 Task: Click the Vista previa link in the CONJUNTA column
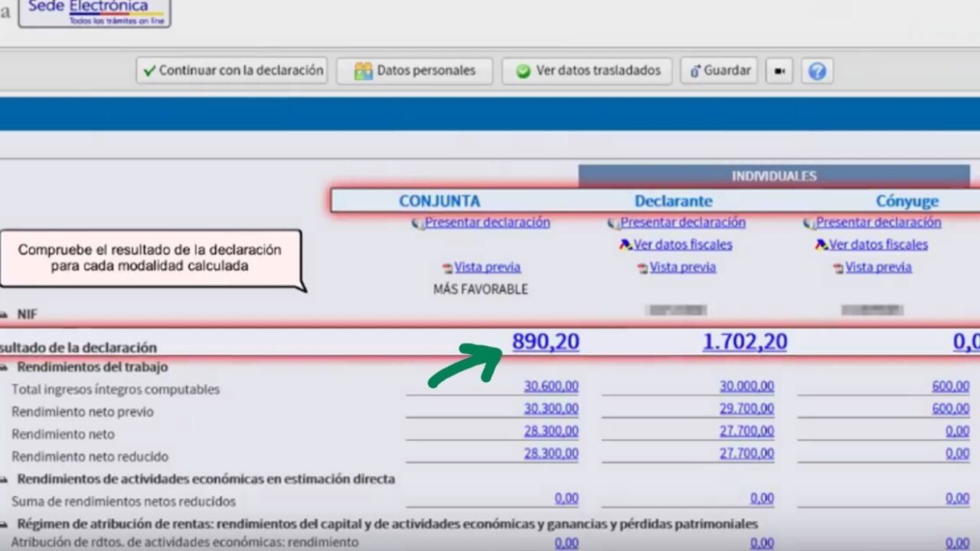coord(488,267)
